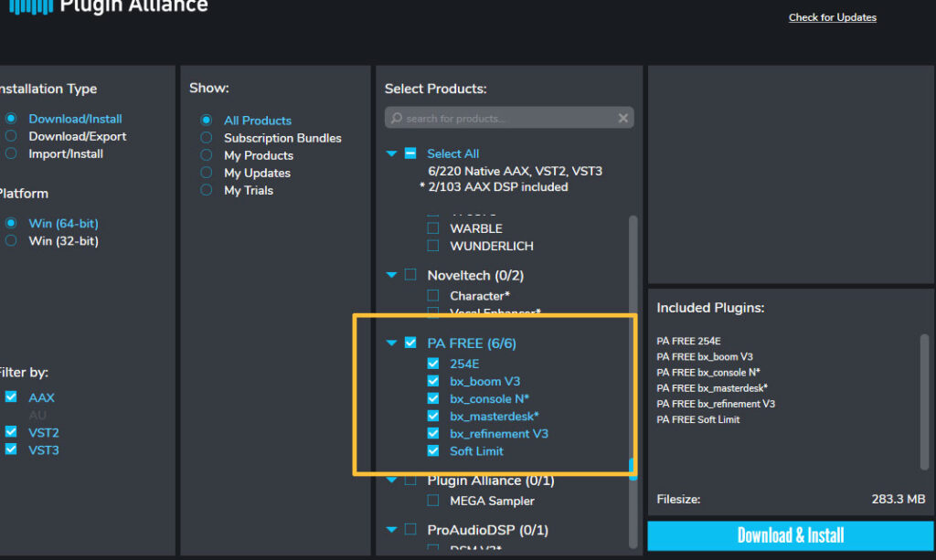This screenshot has width=936, height=560.
Task: Collapse the Noveltech group
Action: pyautogui.click(x=391, y=275)
